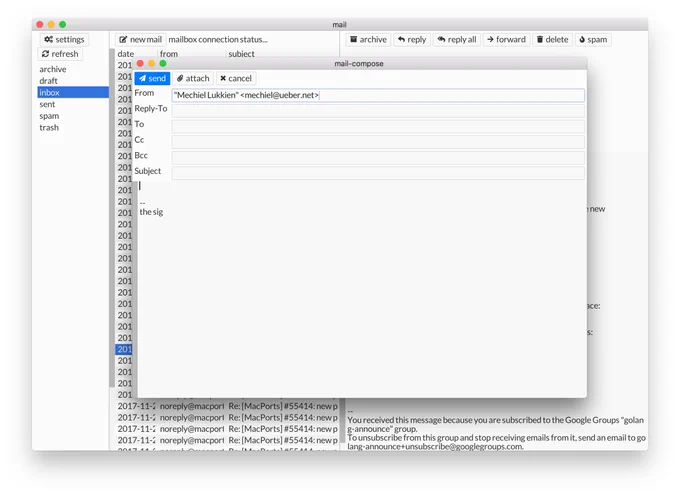Click the delete trash icon
This screenshot has height=496, width=680.
tap(540, 39)
